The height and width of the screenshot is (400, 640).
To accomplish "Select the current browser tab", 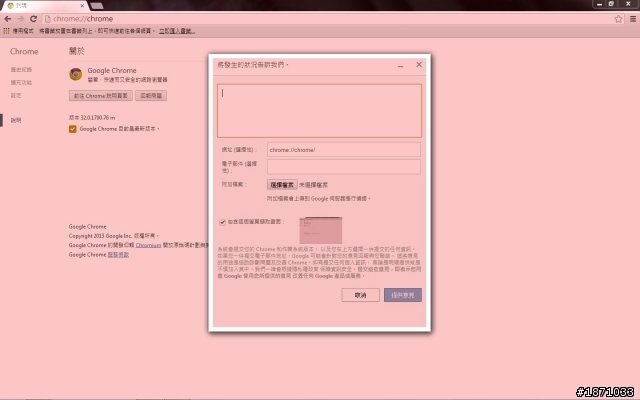I will tap(44, 6).
